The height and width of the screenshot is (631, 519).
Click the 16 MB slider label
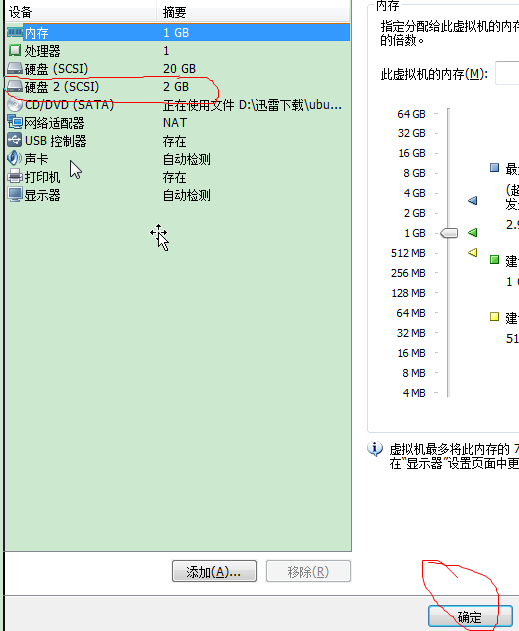pyautogui.click(x=411, y=353)
